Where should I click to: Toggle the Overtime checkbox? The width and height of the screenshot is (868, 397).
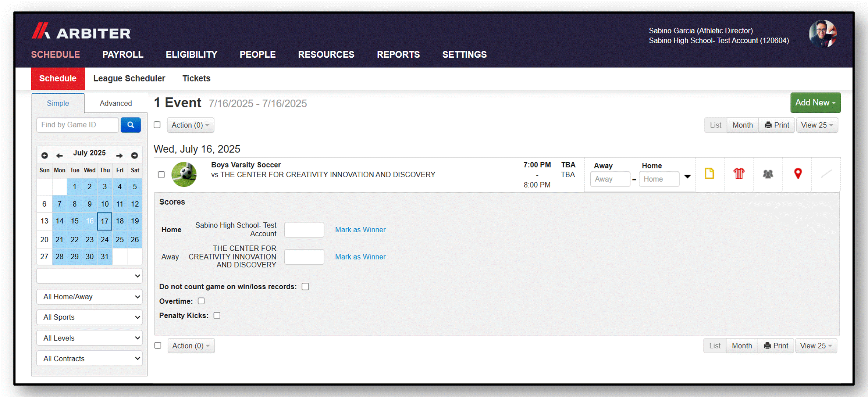point(201,301)
